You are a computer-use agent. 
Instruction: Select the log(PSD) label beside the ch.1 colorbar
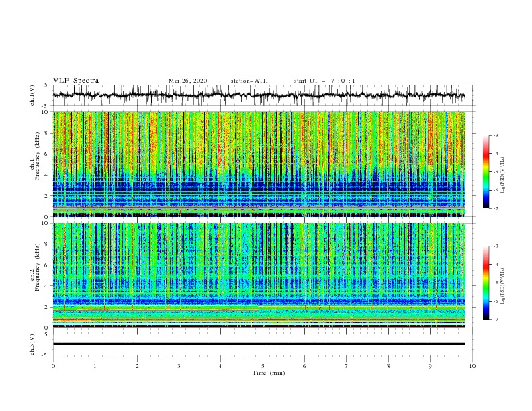502,175
